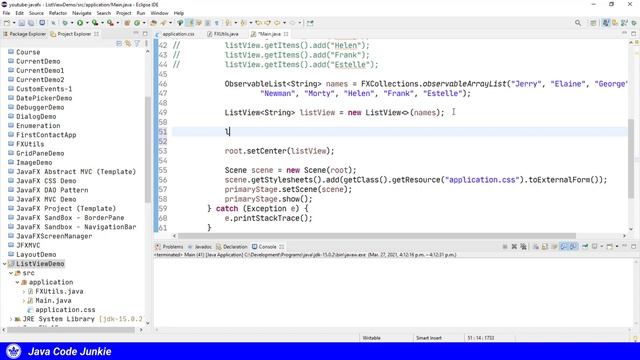Open the Navigate menu

(x=82, y=13)
